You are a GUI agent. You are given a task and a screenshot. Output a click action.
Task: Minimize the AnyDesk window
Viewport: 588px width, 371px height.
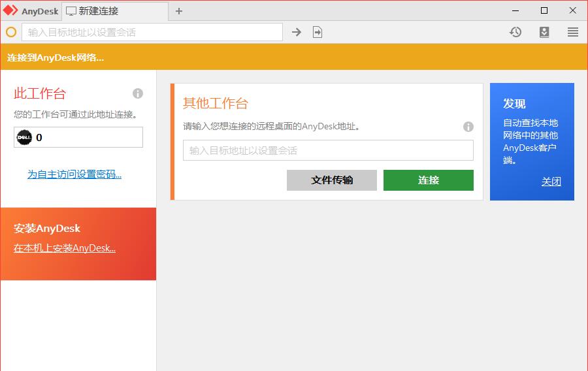point(515,11)
